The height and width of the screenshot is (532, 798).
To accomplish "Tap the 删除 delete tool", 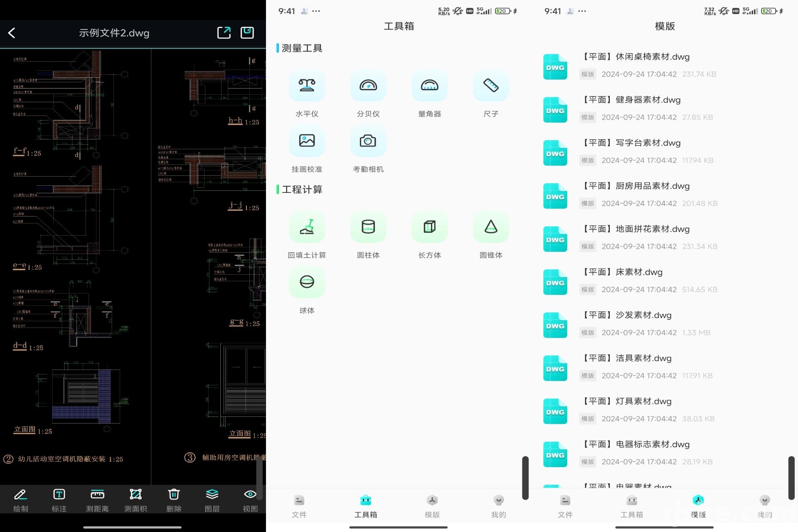I will [174, 500].
